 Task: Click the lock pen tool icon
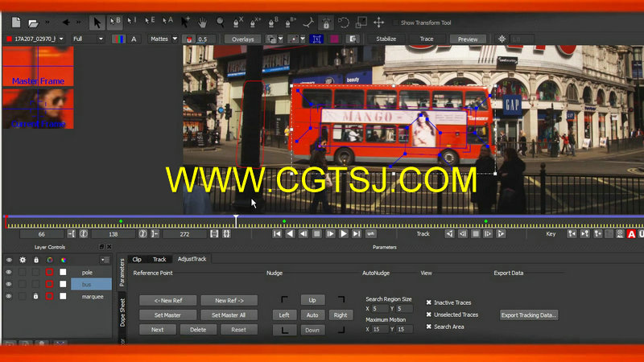click(326, 23)
